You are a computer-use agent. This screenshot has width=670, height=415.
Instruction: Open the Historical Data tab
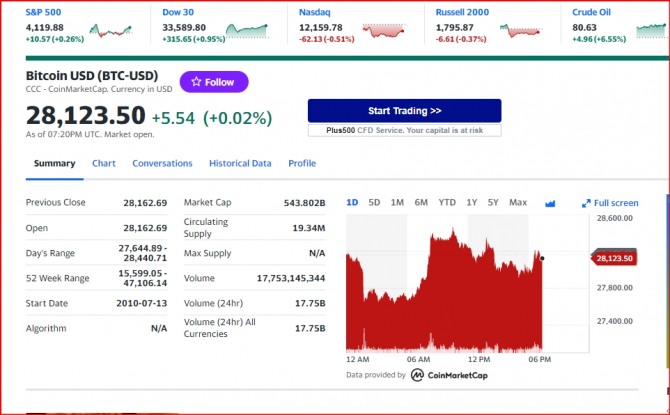[x=240, y=163]
